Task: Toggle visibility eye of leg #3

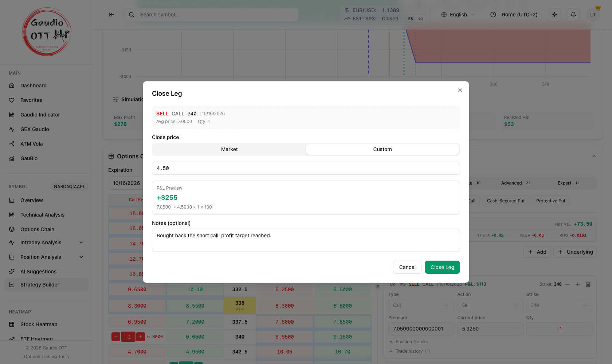Action: coord(393,284)
